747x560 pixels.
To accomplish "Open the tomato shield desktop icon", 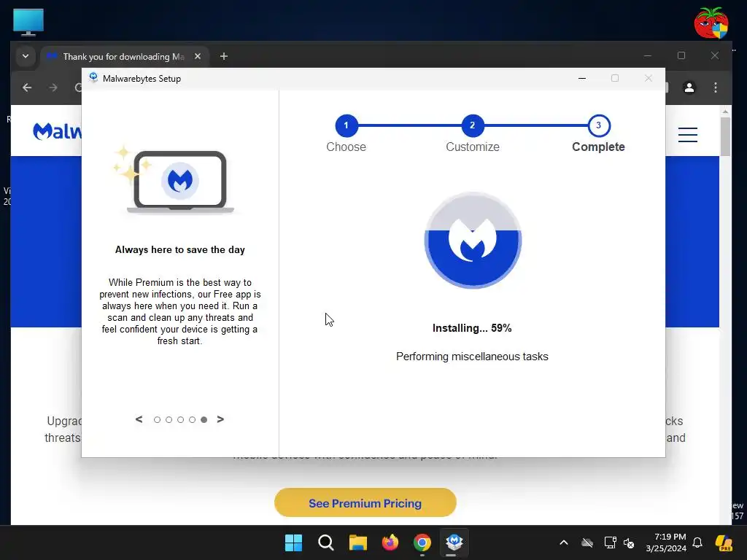I will (711, 23).
